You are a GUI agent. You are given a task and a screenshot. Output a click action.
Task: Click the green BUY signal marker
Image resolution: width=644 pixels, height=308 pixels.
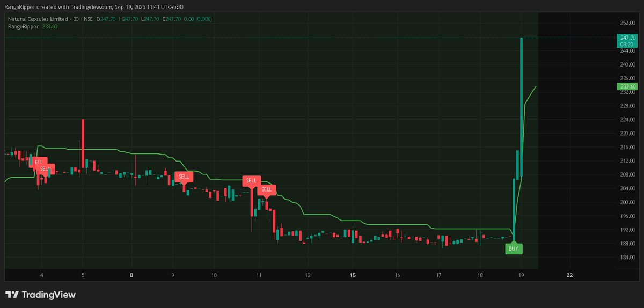pyautogui.click(x=513, y=248)
